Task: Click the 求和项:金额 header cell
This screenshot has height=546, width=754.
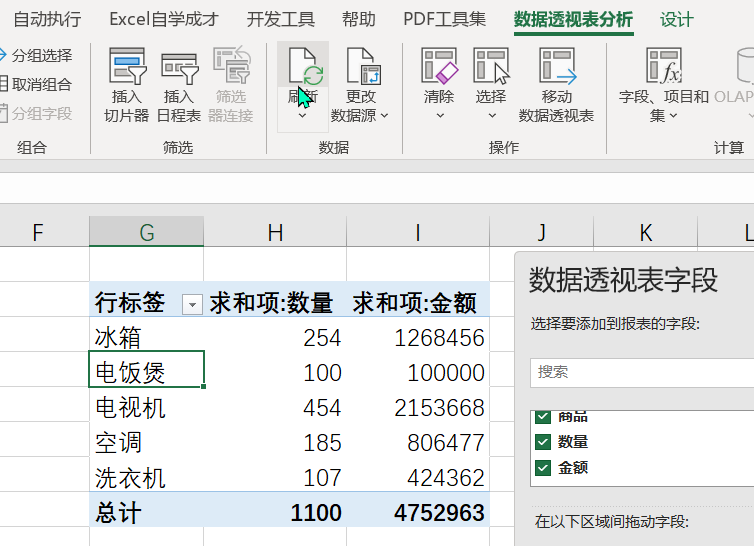Action: point(418,299)
